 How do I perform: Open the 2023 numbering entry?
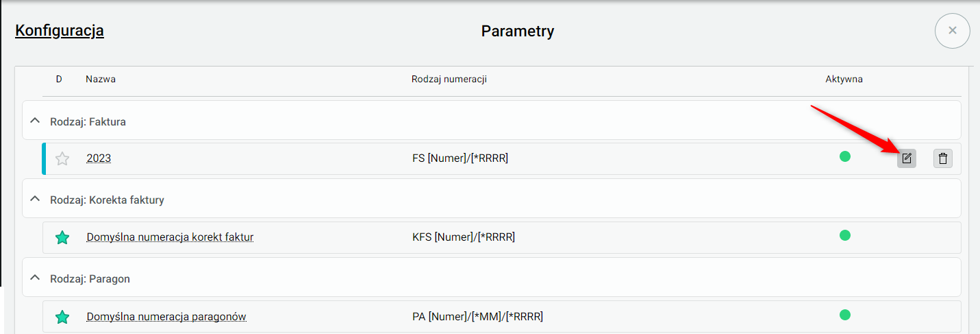tap(99, 158)
